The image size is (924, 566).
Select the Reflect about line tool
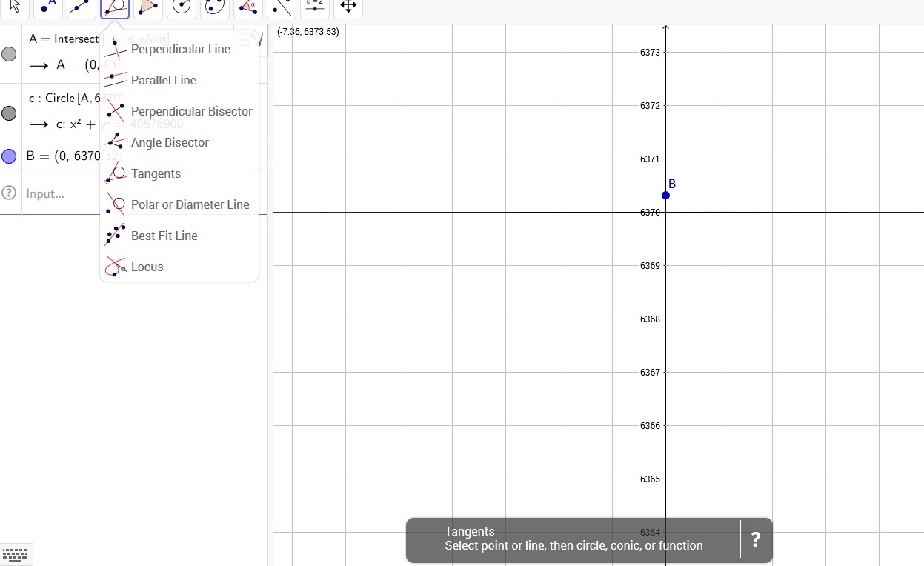282,7
